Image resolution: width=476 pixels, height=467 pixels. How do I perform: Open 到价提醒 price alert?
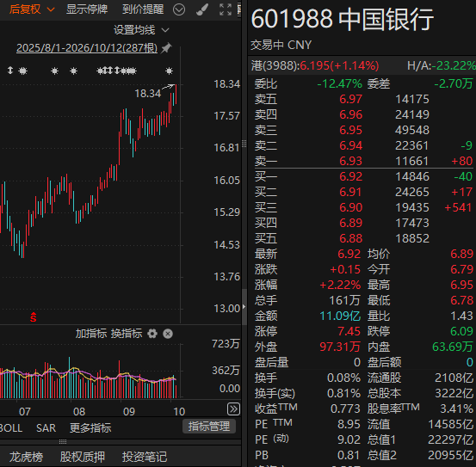pos(143,9)
